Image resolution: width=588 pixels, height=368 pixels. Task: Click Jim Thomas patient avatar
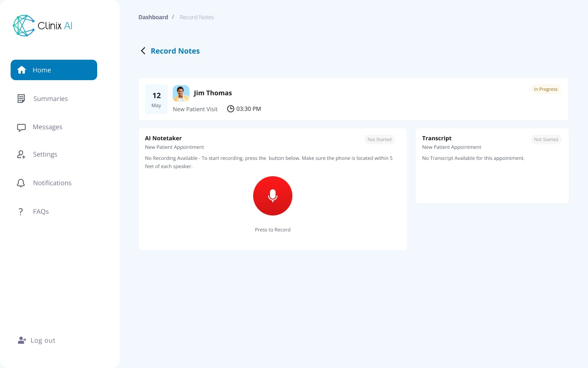click(181, 93)
